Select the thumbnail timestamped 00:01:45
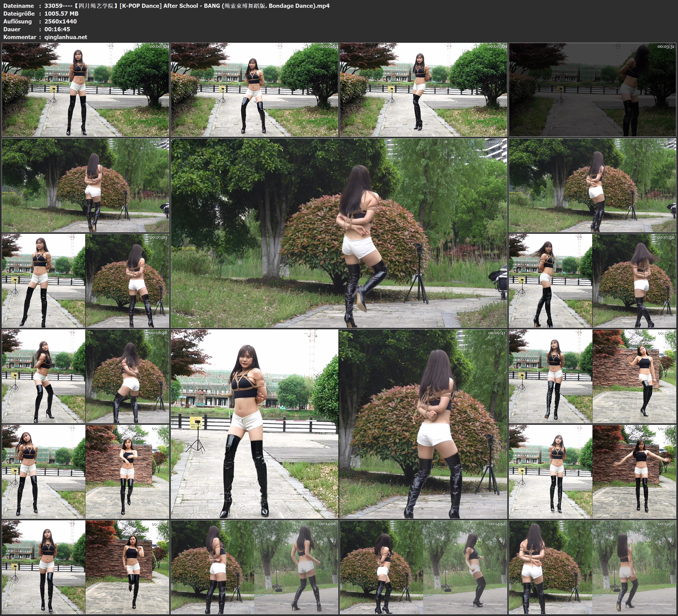678x616 pixels. 254,90
